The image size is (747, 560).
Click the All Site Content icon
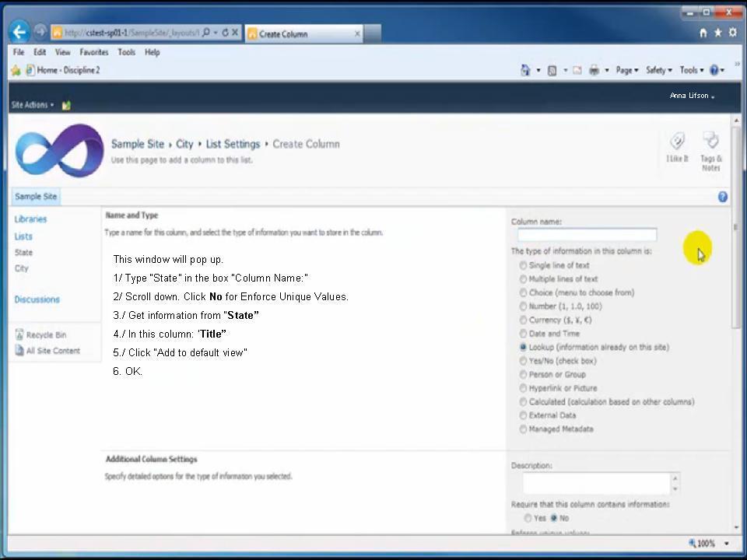coord(20,351)
